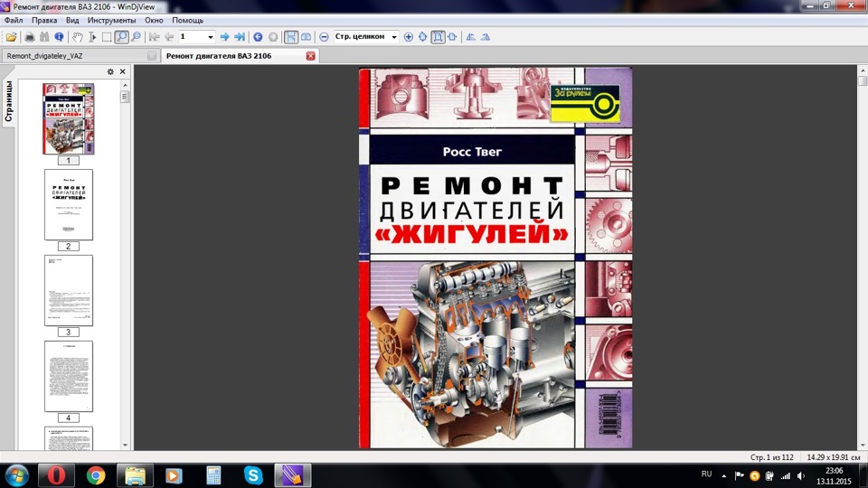Image resolution: width=868 pixels, height=488 pixels.
Task: Rotate page counterclockwise
Action: tap(470, 37)
